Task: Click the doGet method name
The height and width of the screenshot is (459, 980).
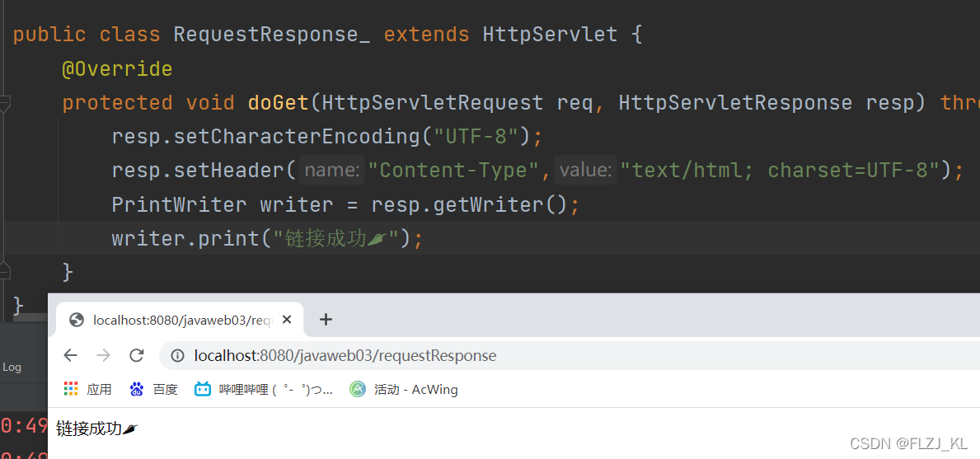Action: pyautogui.click(x=279, y=102)
